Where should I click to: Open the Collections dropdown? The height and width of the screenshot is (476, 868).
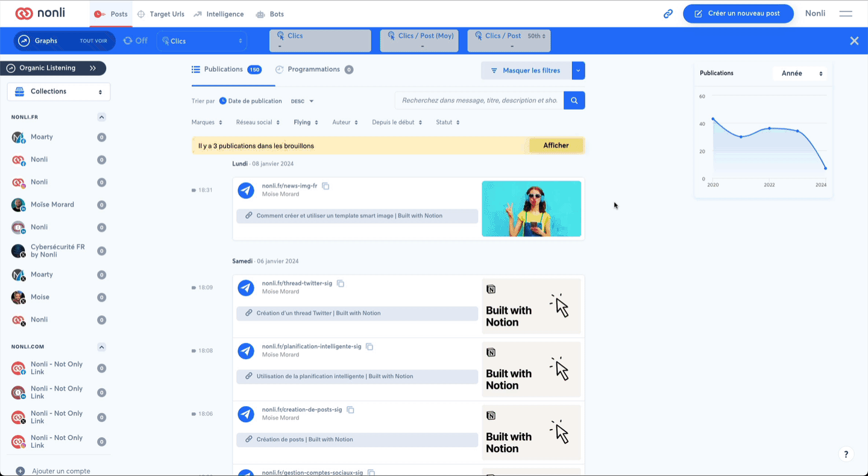[58, 92]
